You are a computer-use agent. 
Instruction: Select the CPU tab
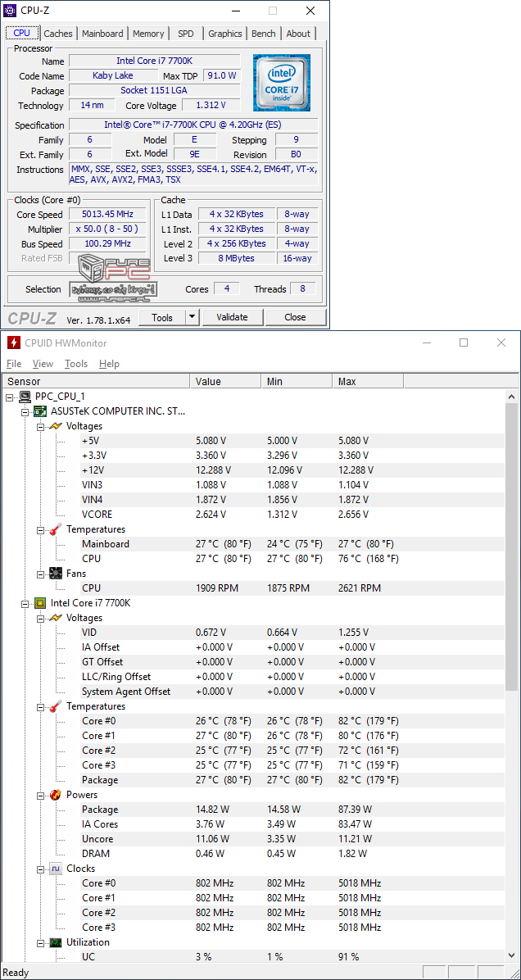click(x=22, y=33)
